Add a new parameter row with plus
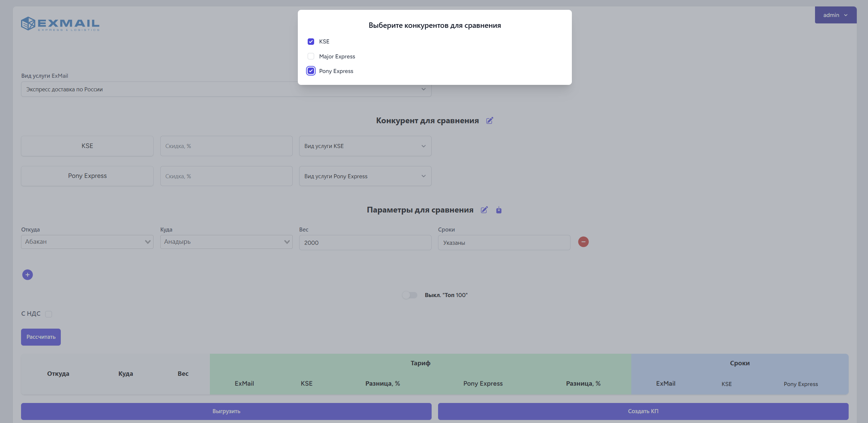This screenshot has width=868, height=423. (28, 275)
